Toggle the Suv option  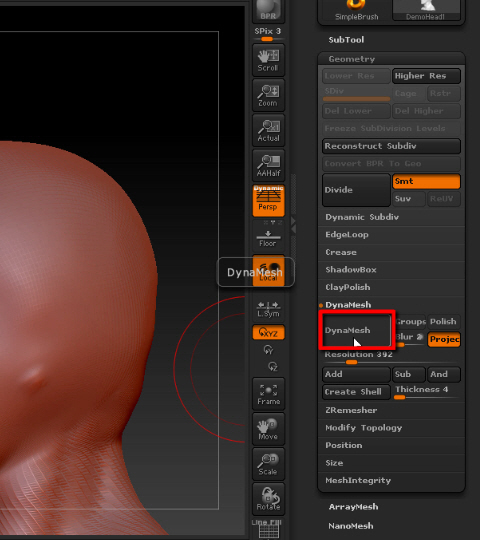pos(408,199)
